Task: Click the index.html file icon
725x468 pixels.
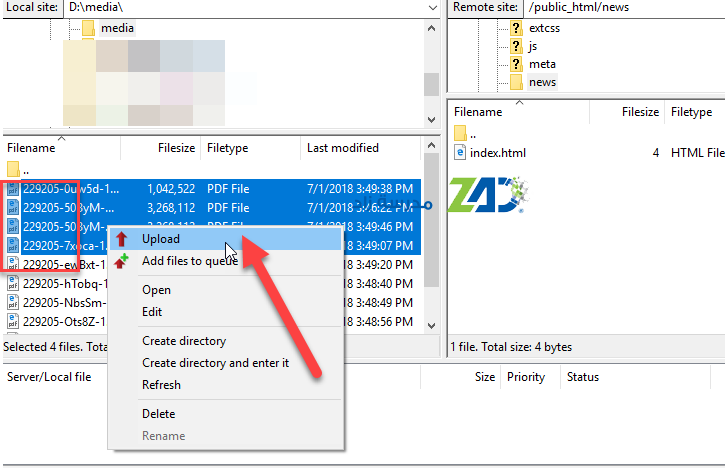Action: point(460,153)
